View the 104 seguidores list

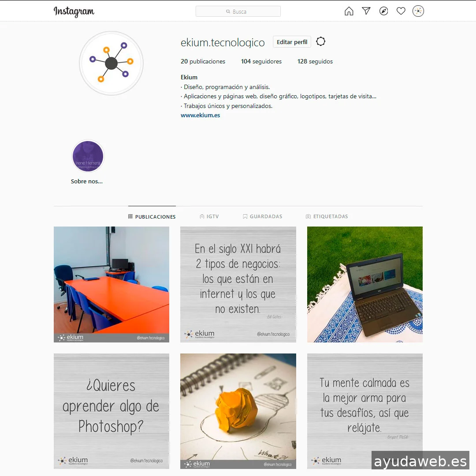(261, 61)
